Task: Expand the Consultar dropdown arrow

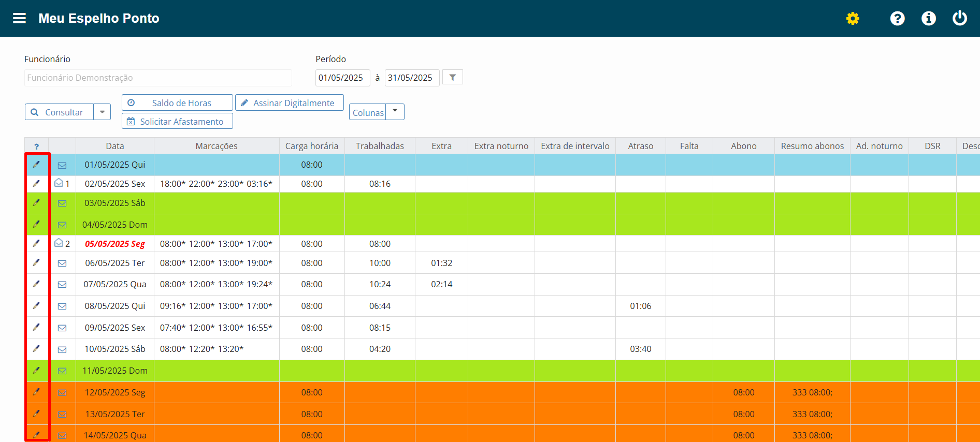Action: coord(102,112)
